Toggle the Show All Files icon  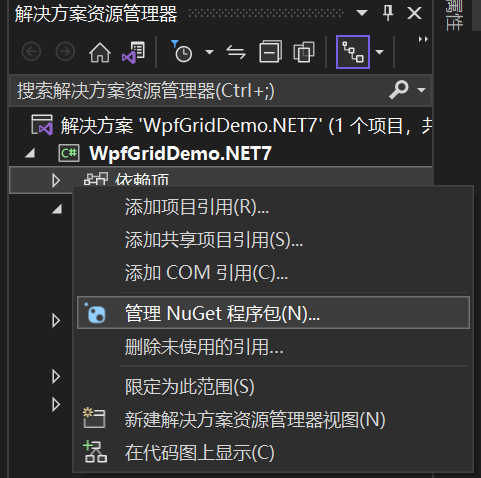tap(304, 52)
